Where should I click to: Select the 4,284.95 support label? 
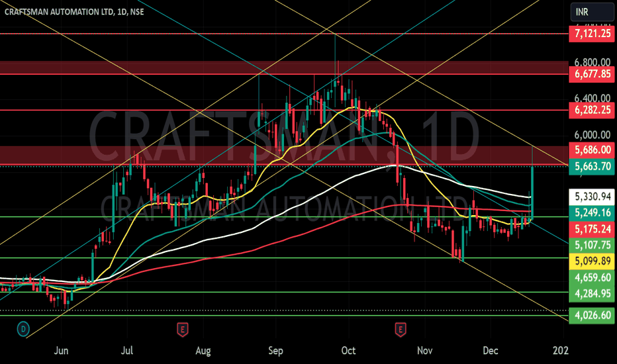pyautogui.click(x=592, y=294)
